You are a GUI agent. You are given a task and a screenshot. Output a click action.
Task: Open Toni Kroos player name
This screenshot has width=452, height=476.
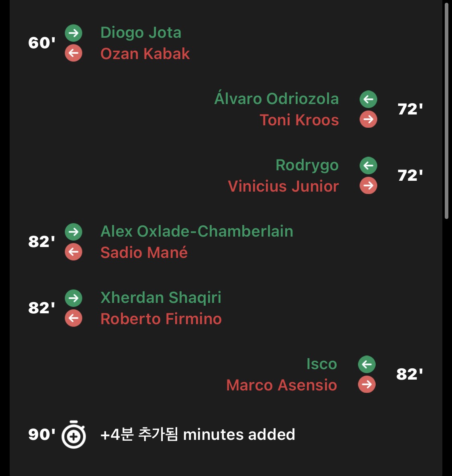coord(299,120)
